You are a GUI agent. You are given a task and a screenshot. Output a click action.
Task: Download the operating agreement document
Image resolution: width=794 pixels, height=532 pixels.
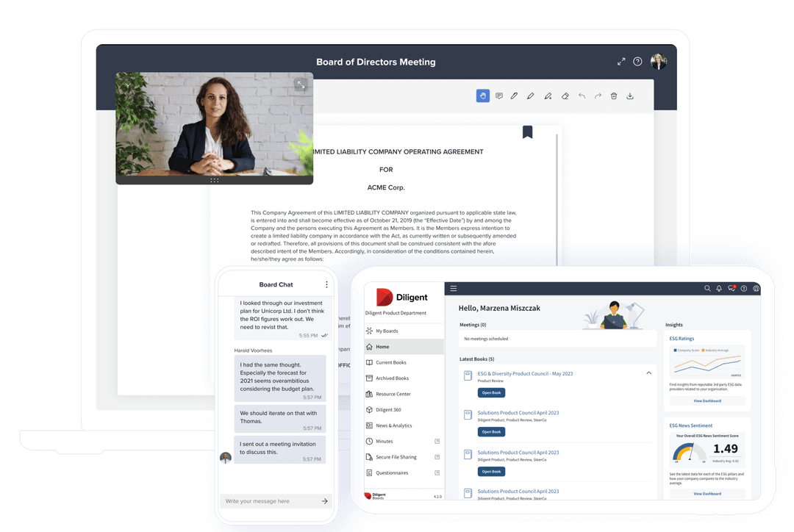pyautogui.click(x=630, y=96)
